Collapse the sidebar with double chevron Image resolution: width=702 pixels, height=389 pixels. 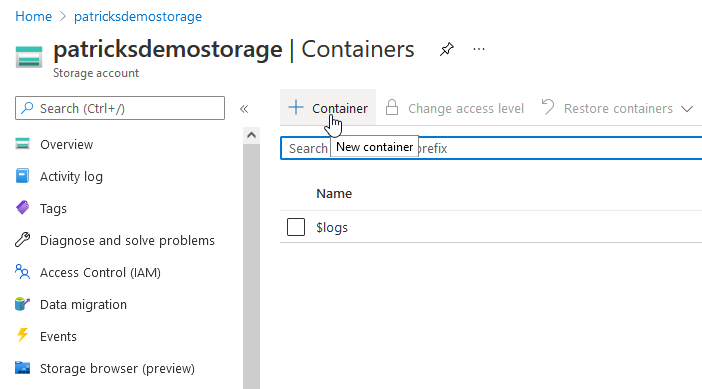click(x=244, y=109)
